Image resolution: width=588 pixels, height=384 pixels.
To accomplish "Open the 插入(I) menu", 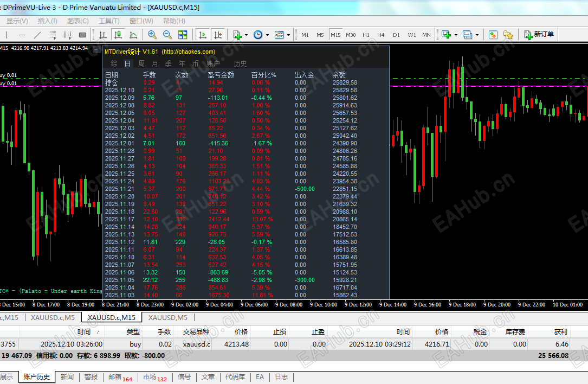I will point(48,21).
